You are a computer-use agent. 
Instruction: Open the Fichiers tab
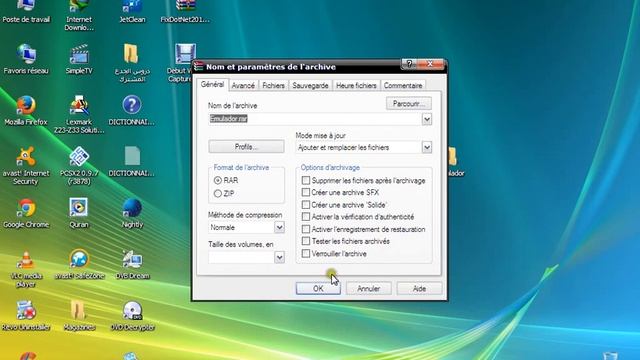(x=273, y=85)
